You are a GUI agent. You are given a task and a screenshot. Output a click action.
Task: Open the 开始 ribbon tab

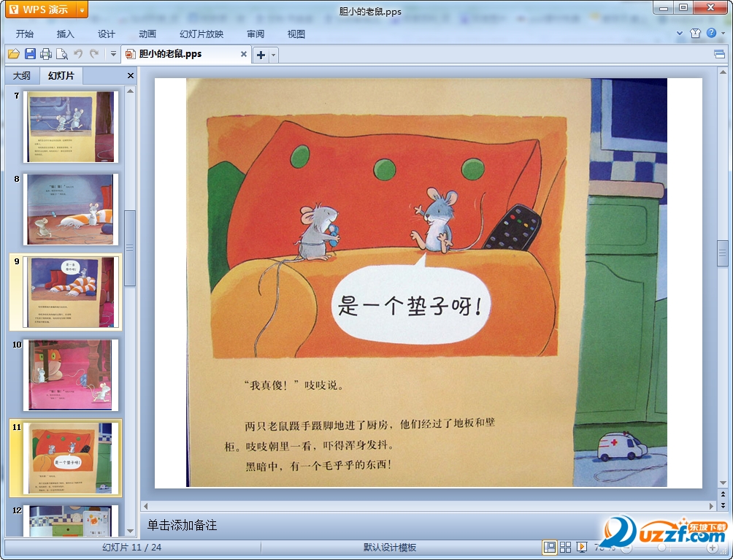click(x=24, y=34)
